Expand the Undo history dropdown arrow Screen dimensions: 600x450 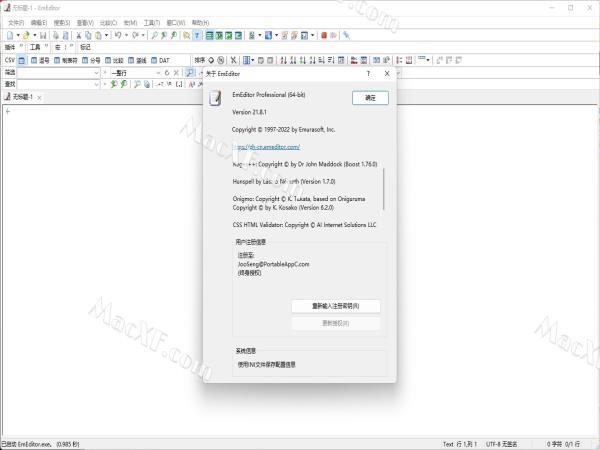[126, 35]
